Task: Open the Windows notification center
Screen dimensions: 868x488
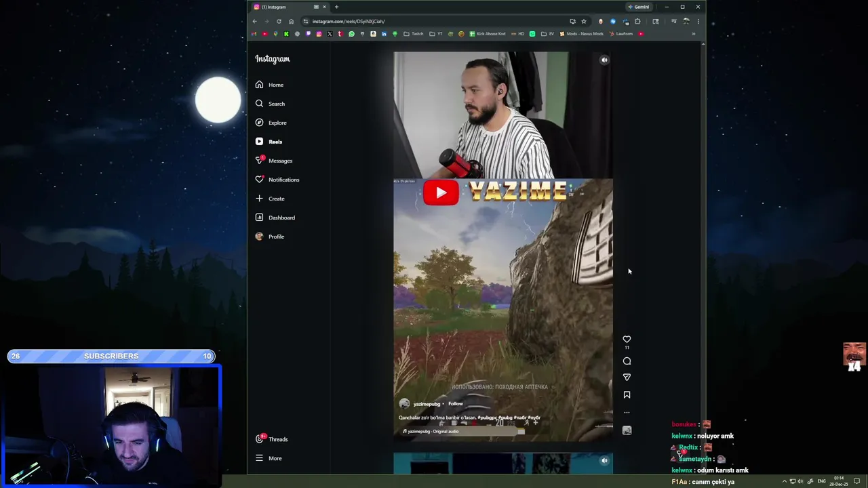Action: pyautogui.click(x=856, y=481)
